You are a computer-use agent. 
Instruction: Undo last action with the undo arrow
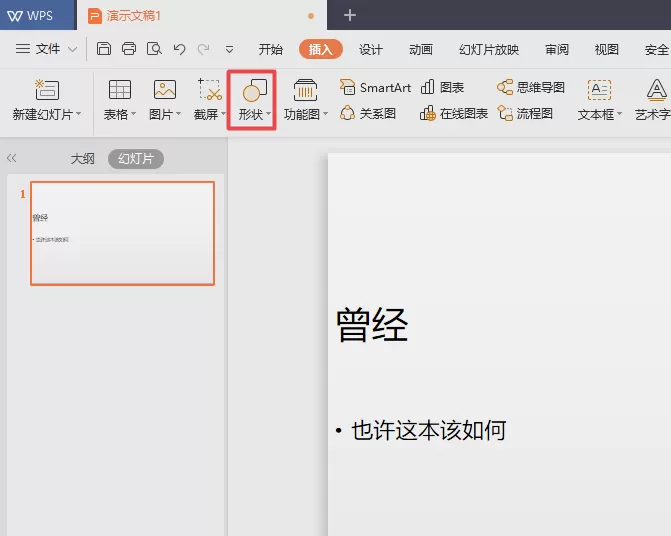tap(179, 49)
